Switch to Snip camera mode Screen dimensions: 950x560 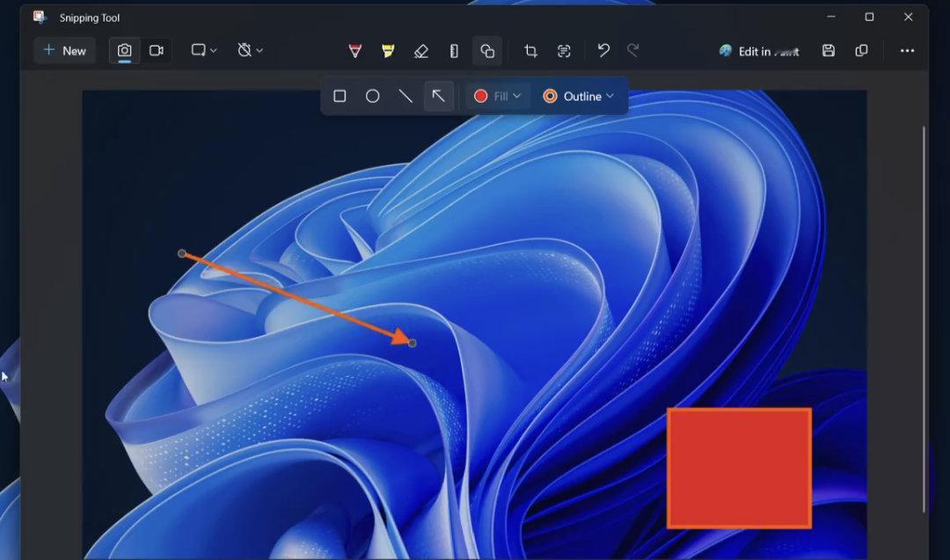(124, 51)
